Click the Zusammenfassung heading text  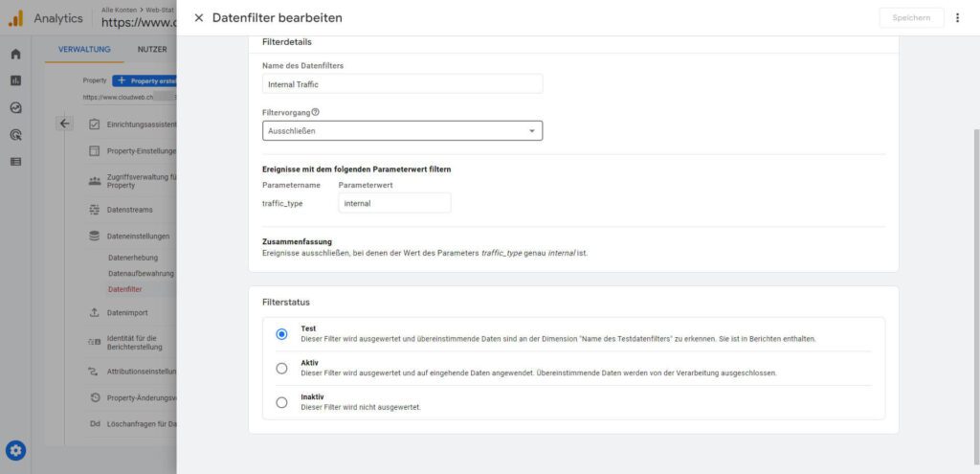click(x=297, y=241)
